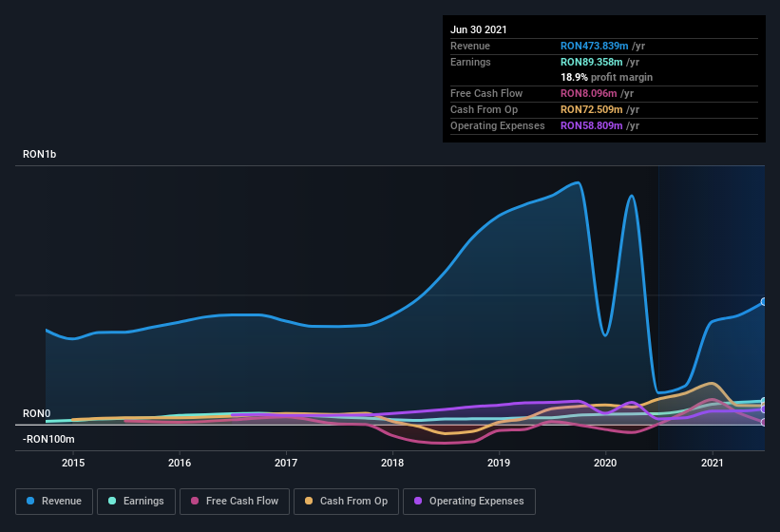Click the -RON100m y-axis label
The image size is (780, 532).
(48, 440)
